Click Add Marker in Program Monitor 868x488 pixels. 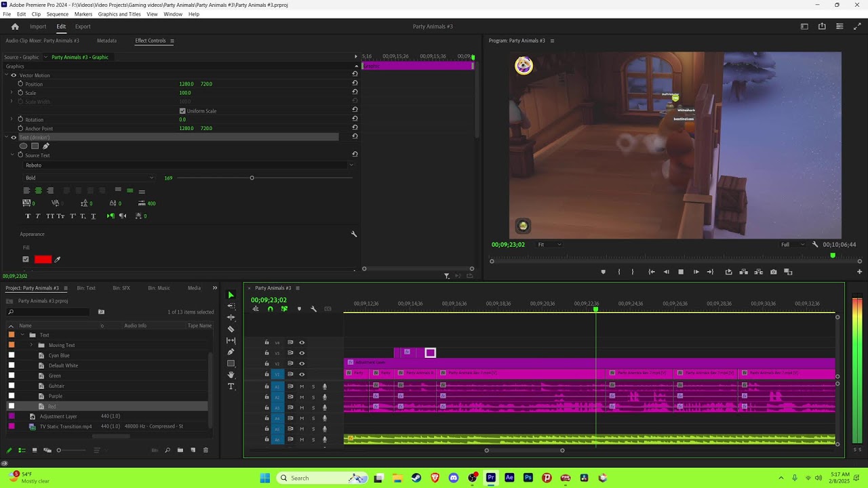pyautogui.click(x=603, y=272)
